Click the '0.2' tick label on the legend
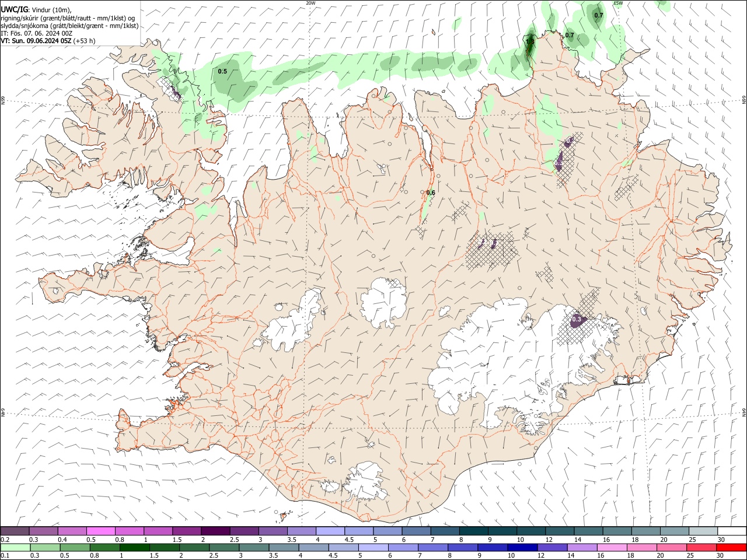Viewport: 747px width, 560px height. tap(5, 540)
